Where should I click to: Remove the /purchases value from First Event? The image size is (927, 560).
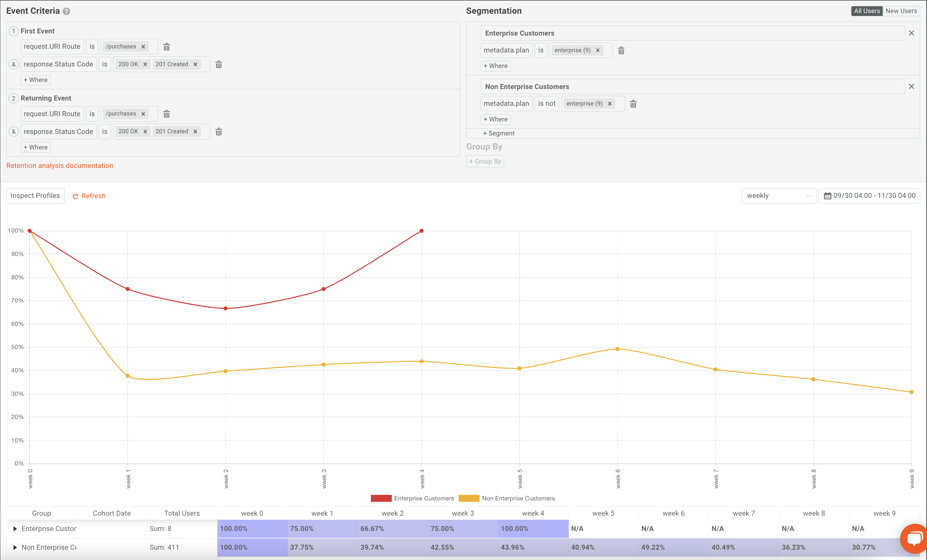click(x=143, y=46)
